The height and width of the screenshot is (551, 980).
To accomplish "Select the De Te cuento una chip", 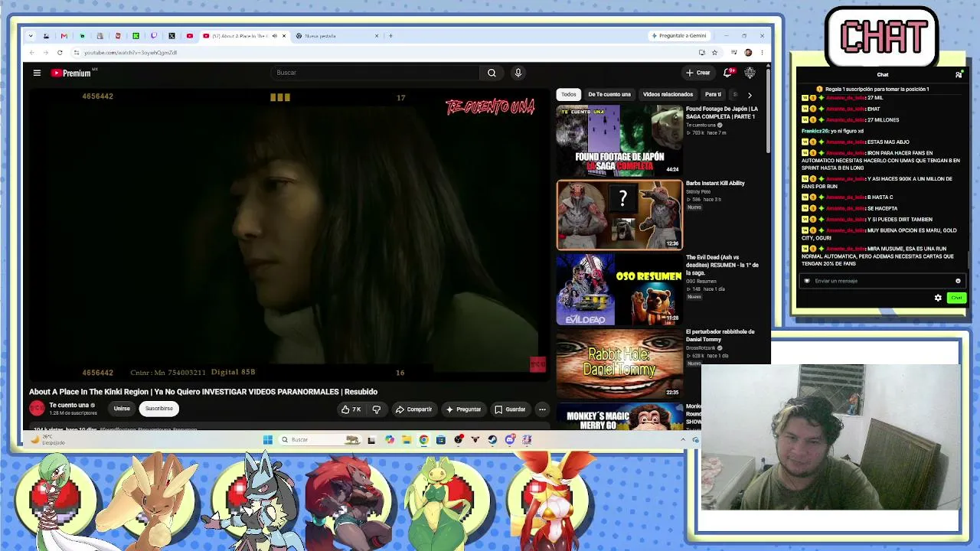I will (609, 95).
